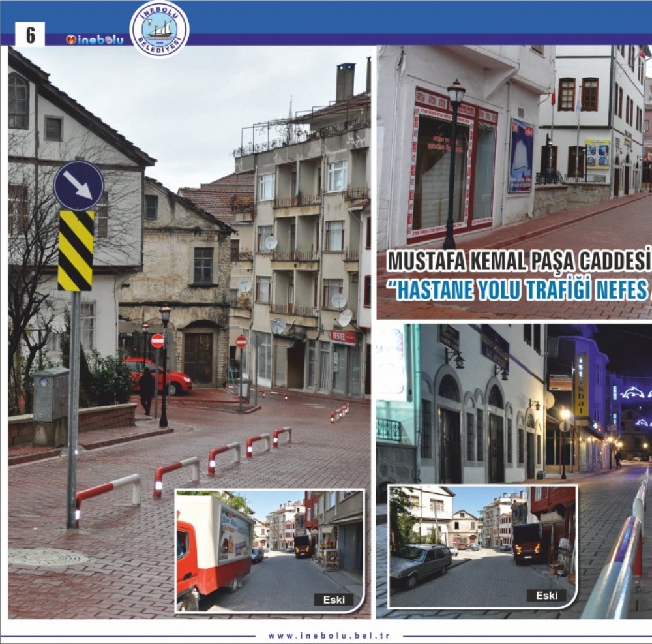Click the Eski label on the right inset
Image resolution: width=652 pixels, height=644 pixels.
click(546, 595)
